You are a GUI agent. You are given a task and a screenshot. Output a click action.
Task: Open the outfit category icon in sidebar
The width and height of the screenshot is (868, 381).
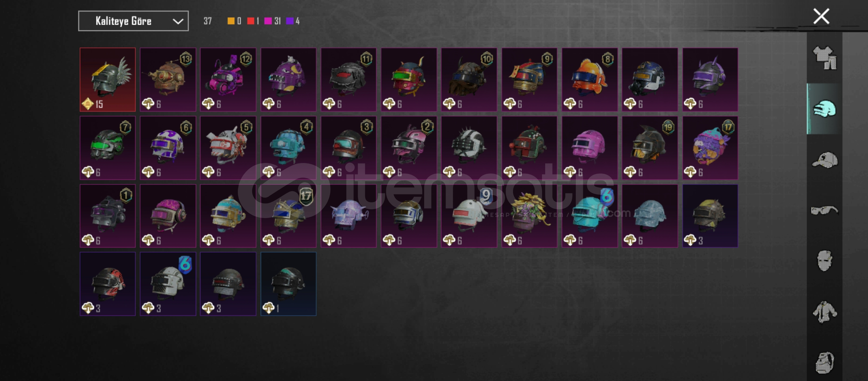pos(825,58)
